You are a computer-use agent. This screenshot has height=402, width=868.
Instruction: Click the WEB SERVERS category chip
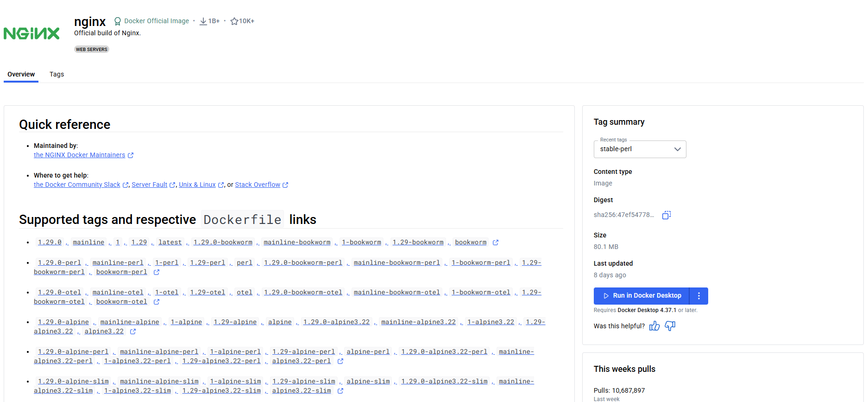coord(92,49)
